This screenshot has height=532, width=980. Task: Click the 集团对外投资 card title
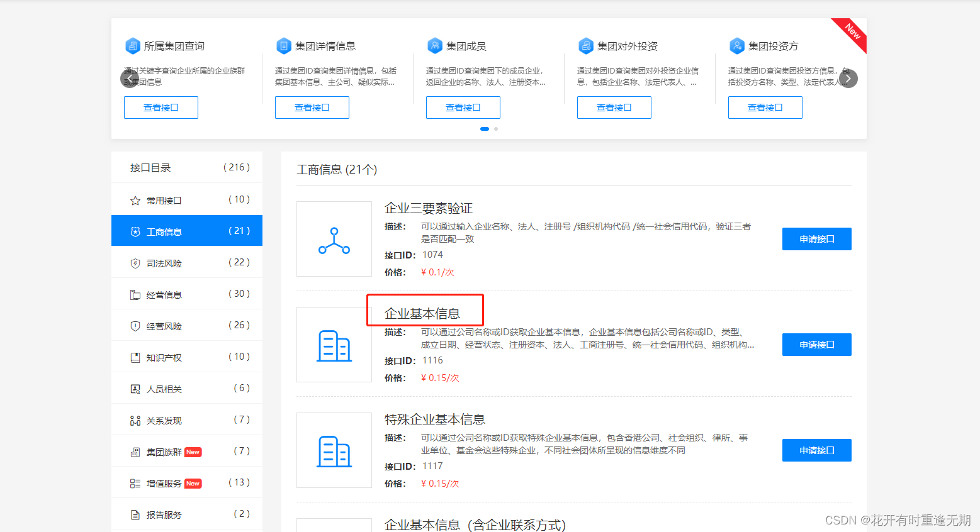pyautogui.click(x=628, y=46)
